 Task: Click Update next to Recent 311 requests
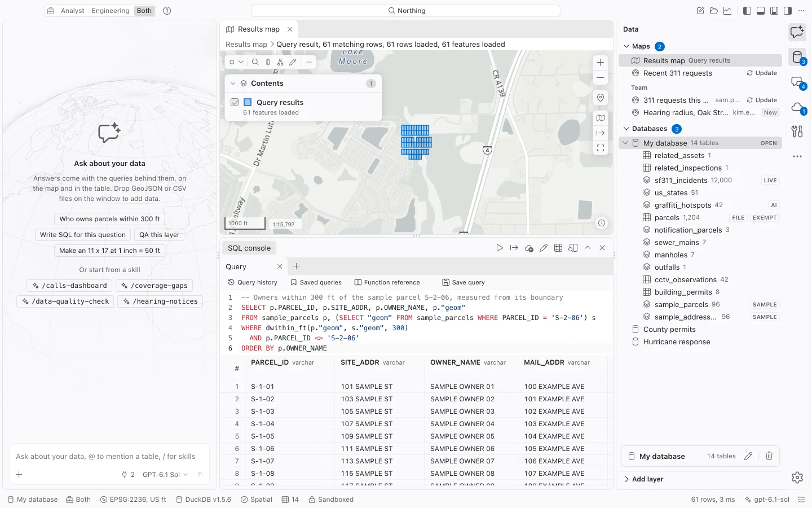[x=762, y=73]
